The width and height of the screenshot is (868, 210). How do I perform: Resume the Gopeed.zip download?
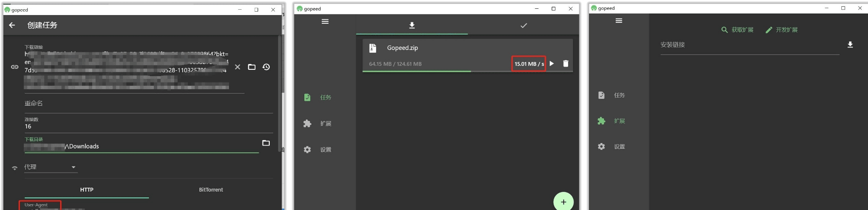[552, 64]
